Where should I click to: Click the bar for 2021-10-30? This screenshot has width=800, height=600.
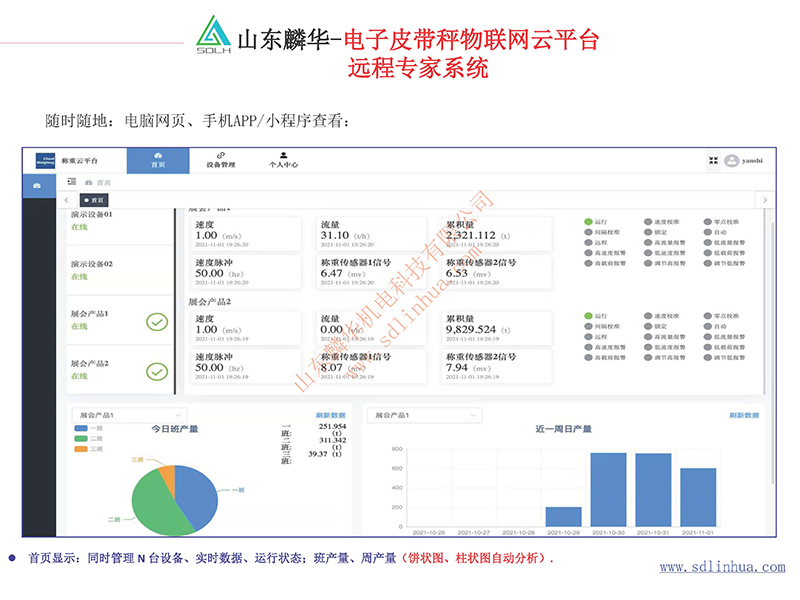(x=608, y=489)
